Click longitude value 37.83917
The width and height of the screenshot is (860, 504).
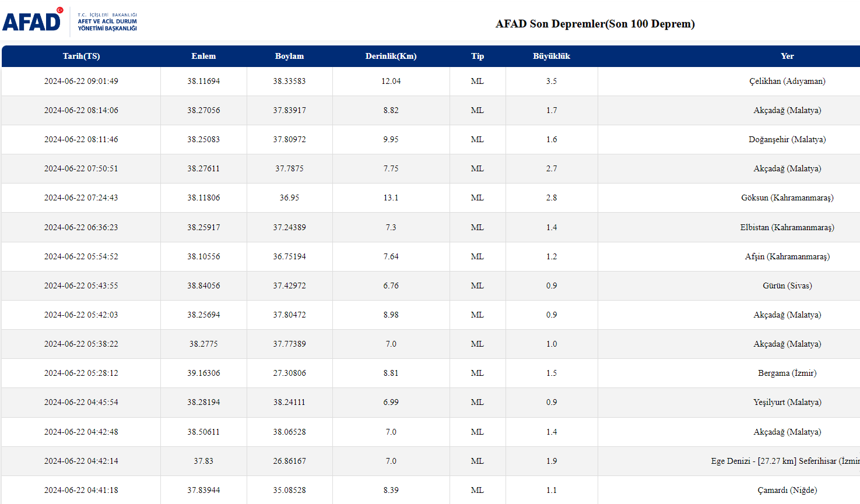tap(289, 110)
